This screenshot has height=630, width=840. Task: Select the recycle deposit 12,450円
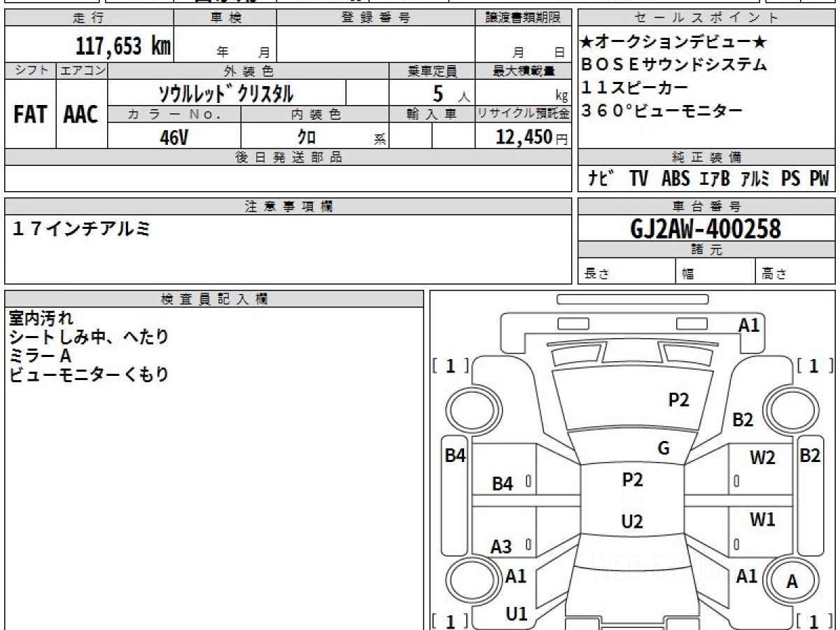pyautogui.click(x=532, y=137)
